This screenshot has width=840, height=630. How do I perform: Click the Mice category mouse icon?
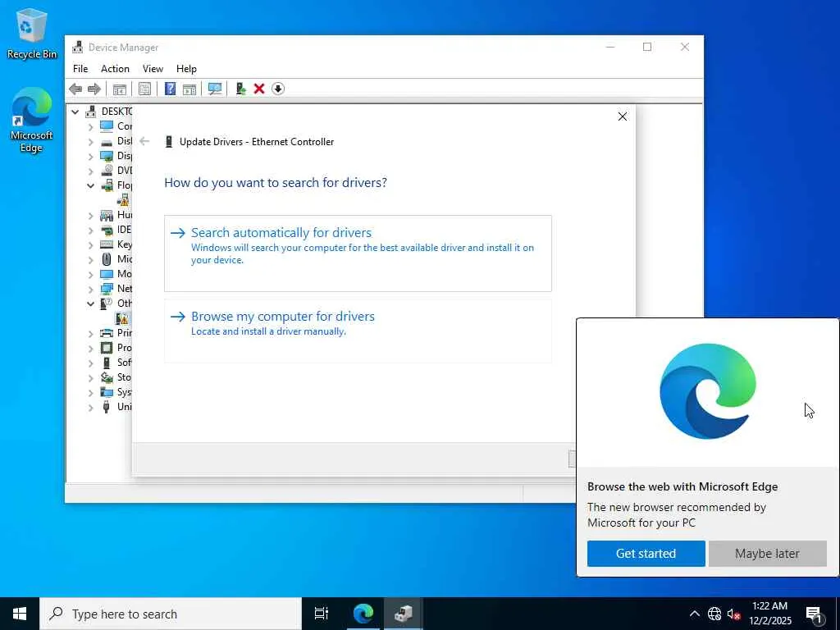pyautogui.click(x=107, y=259)
